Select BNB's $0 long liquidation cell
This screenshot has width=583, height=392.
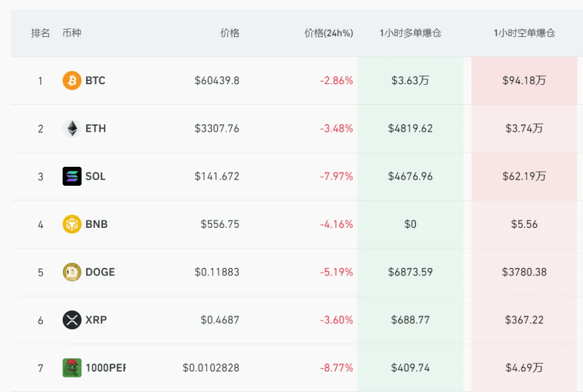(x=411, y=224)
